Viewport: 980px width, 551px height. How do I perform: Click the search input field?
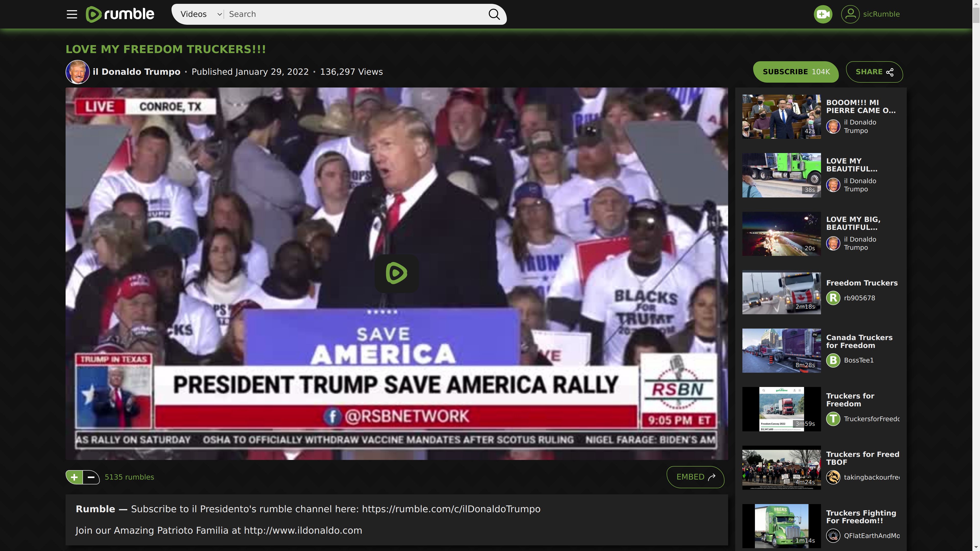[357, 14]
